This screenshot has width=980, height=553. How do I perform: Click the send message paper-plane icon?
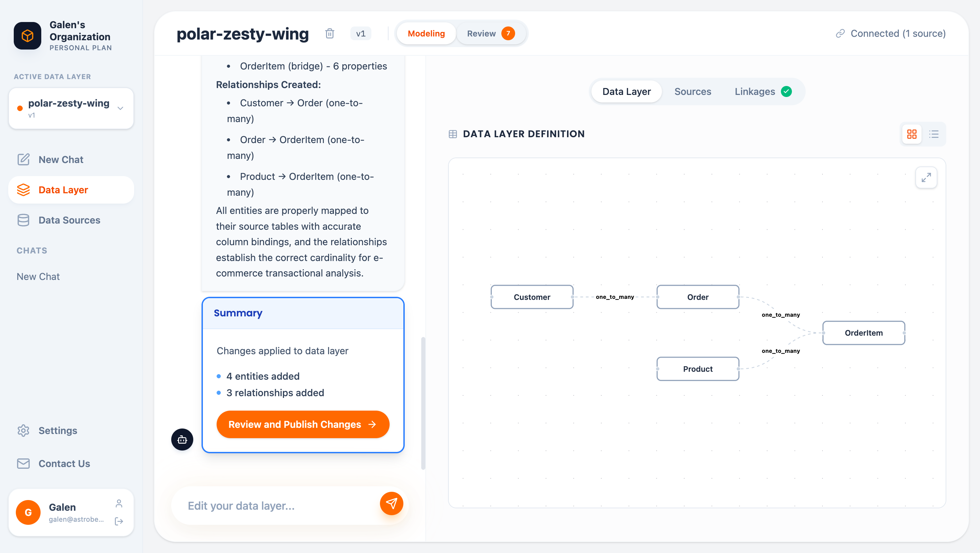pyautogui.click(x=391, y=503)
